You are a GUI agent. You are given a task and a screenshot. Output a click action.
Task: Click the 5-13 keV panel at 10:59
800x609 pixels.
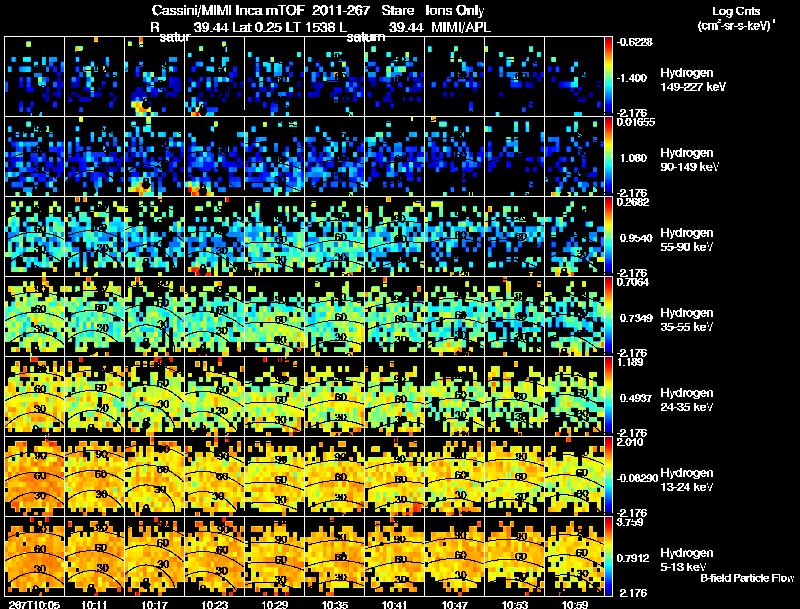574,556
